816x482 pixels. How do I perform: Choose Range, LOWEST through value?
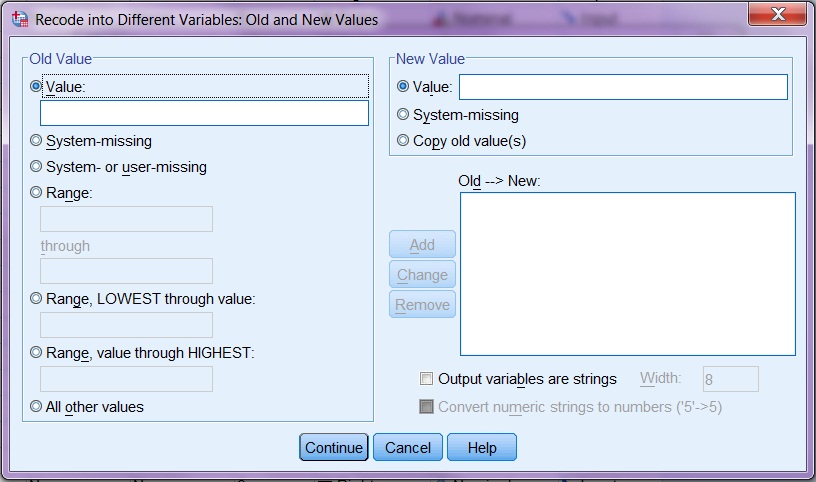click(37, 298)
